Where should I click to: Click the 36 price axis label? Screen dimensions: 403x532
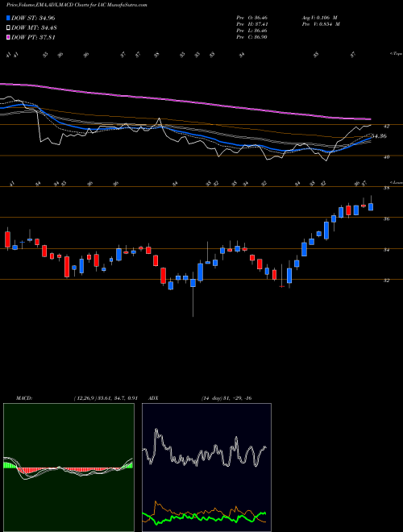tap(386, 218)
